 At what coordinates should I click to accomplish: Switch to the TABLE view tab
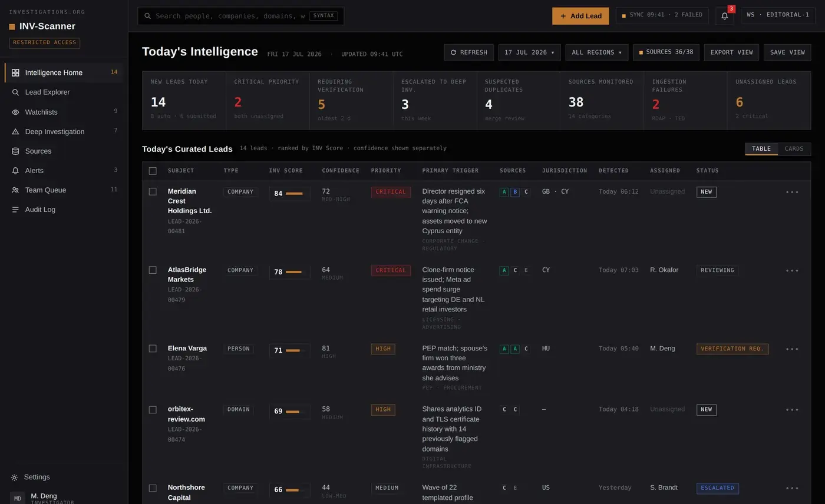[x=761, y=149]
